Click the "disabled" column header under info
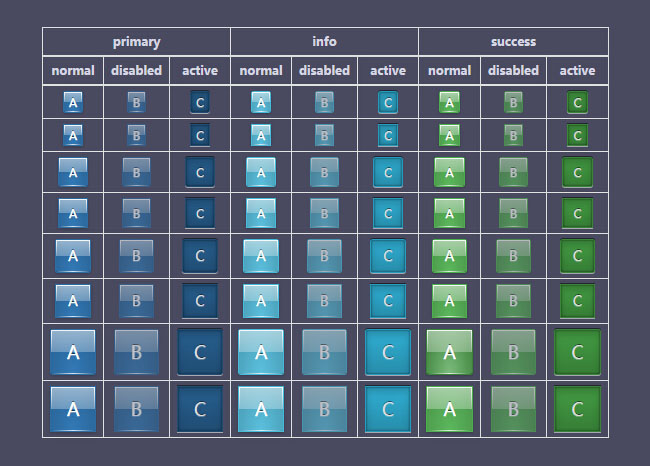This screenshot has height=466, width=650. 324,71
